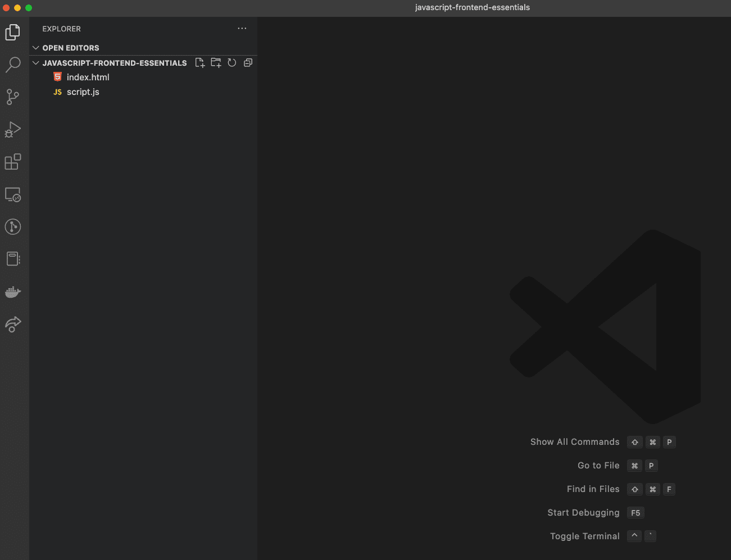Close the VS Code window
Image resolution: width=731 pixels, height=560 pixels.
click(6, 8)
